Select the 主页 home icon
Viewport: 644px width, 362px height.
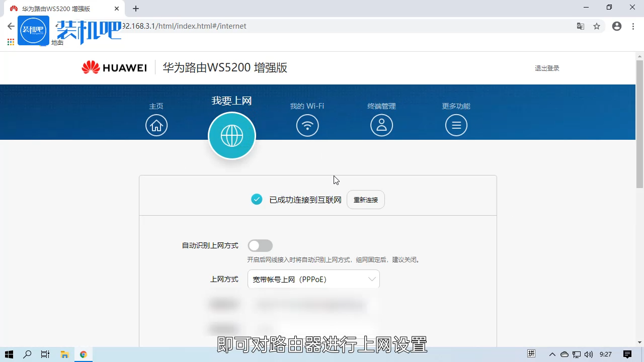156,125
